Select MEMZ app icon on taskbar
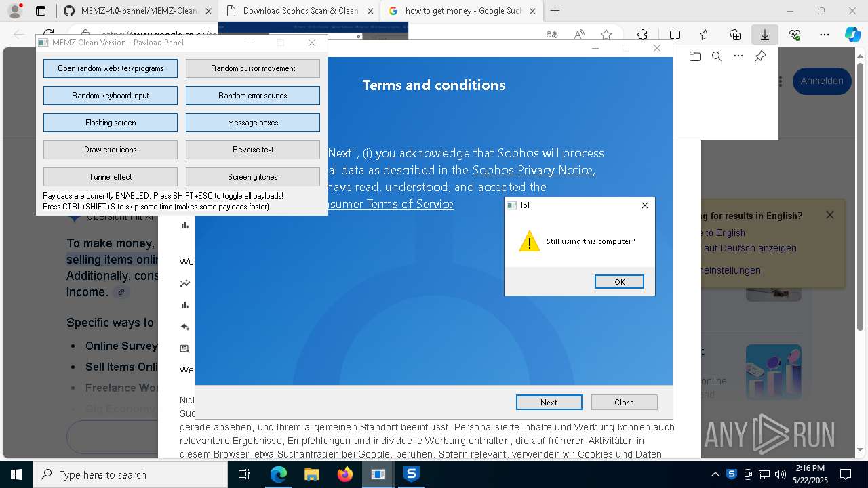Viewport: 868px width, 488px height. [x=378, y=474]
